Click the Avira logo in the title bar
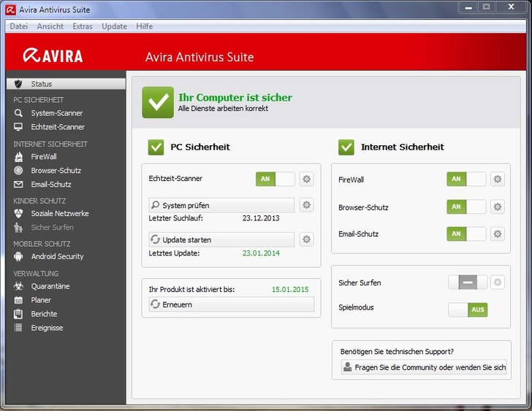The height and width of the screenshot is (411, 532). (x=10, y=9)
